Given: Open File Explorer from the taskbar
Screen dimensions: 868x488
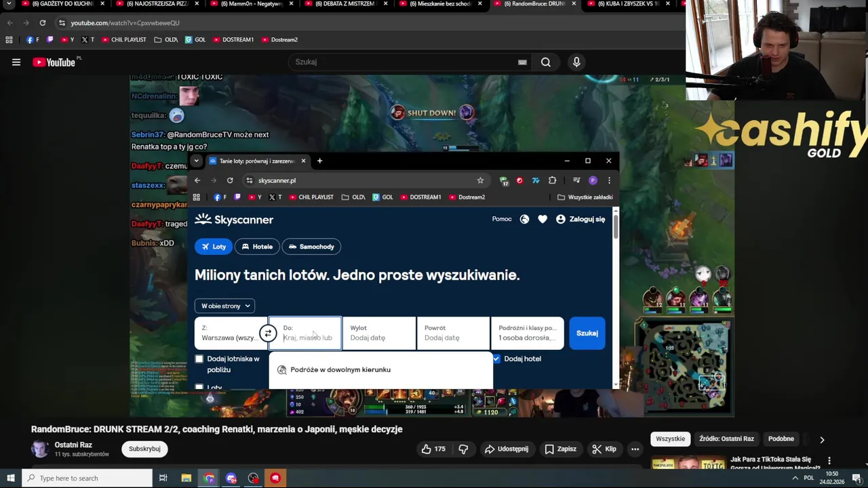Looking at the screenshot, I should point(186,478).
